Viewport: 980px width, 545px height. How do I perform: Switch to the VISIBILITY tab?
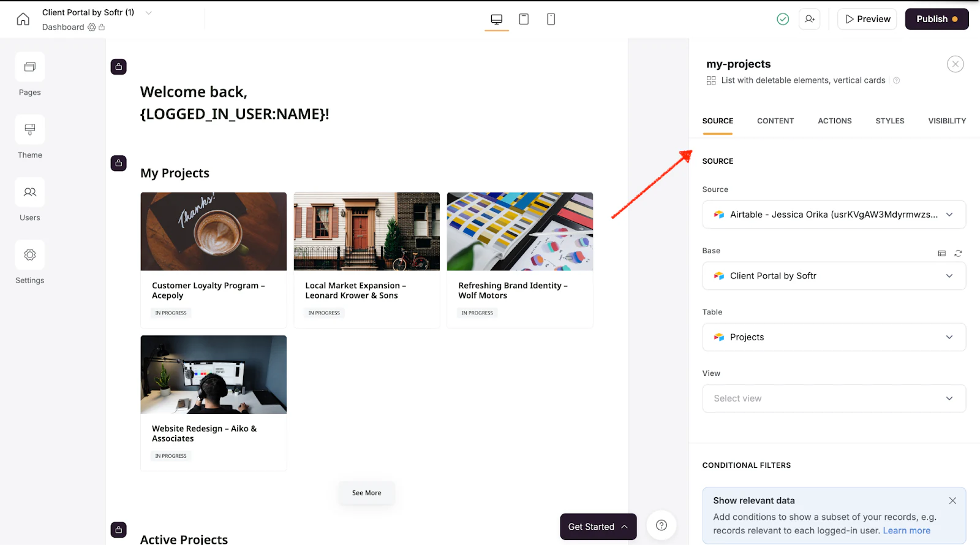pyautogui.click(x=947, y=121)
